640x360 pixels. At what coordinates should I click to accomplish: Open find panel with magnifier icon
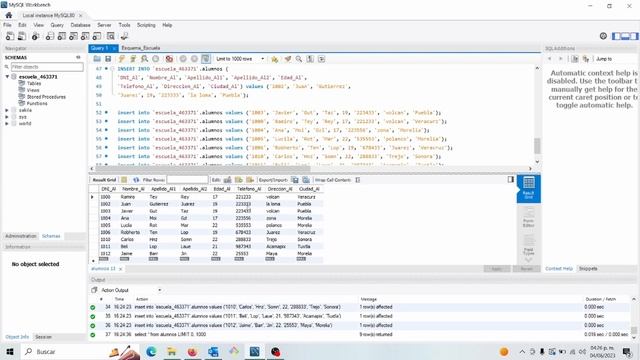click(299, 59)
